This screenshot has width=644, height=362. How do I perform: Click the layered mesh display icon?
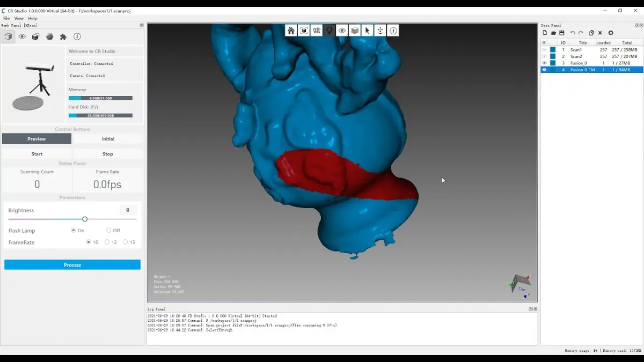pyautogui.click(x=355, y=31)
